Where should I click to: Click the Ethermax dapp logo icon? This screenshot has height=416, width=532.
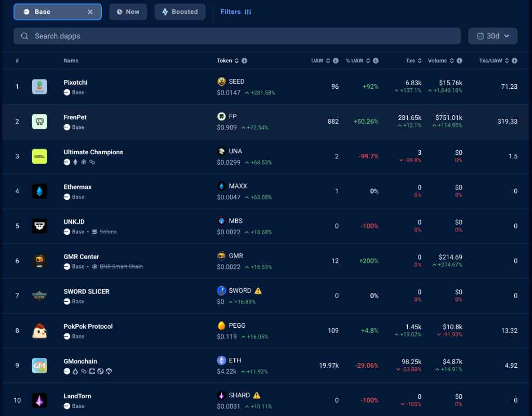click(39, 191)
